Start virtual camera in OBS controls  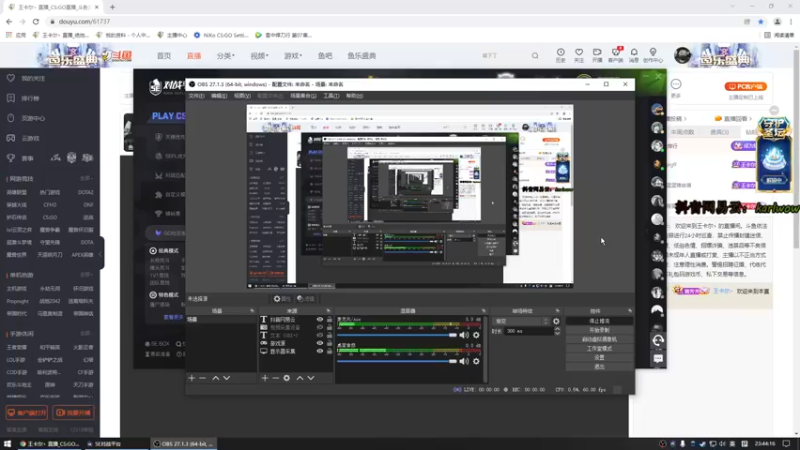599,339
